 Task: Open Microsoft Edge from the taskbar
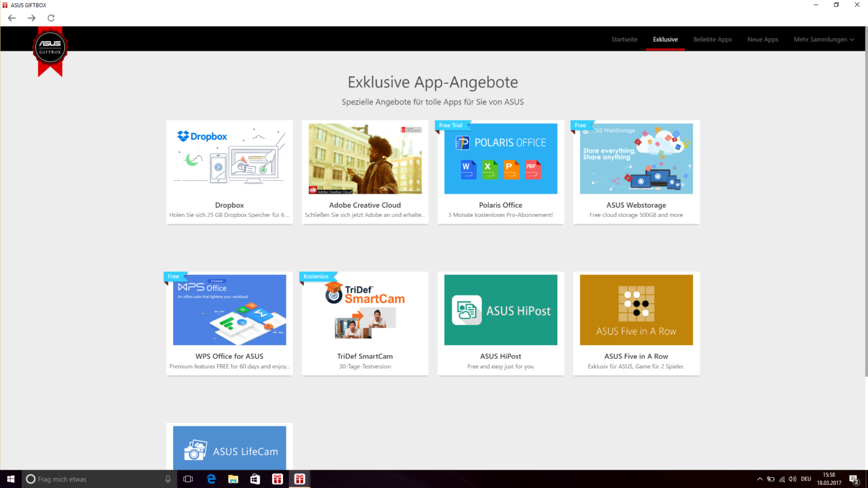pos(211,479)
